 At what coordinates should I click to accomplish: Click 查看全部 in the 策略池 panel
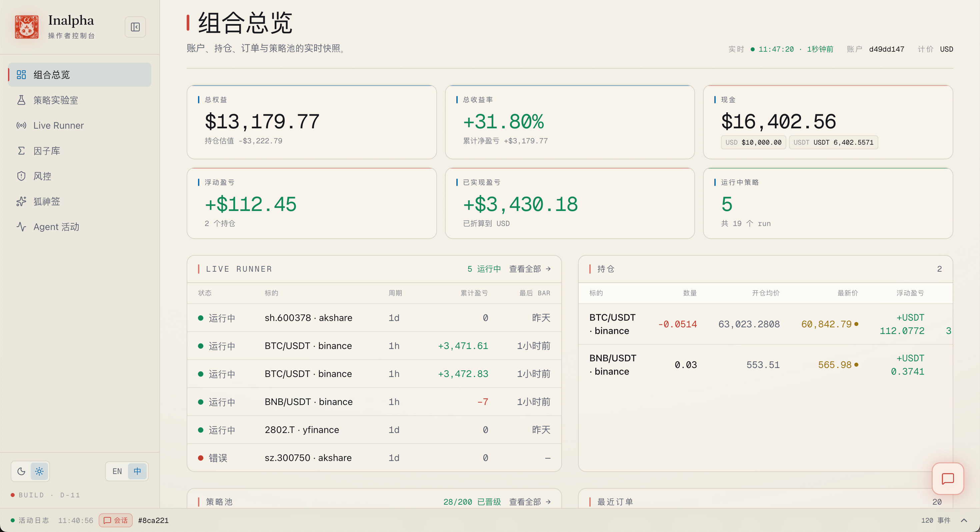pos(530,502)
